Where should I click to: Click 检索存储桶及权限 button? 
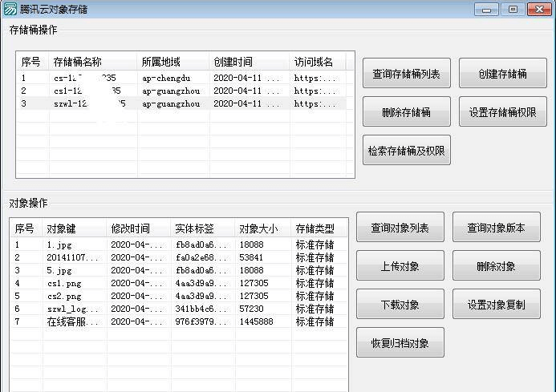click(x=406, y=150)
